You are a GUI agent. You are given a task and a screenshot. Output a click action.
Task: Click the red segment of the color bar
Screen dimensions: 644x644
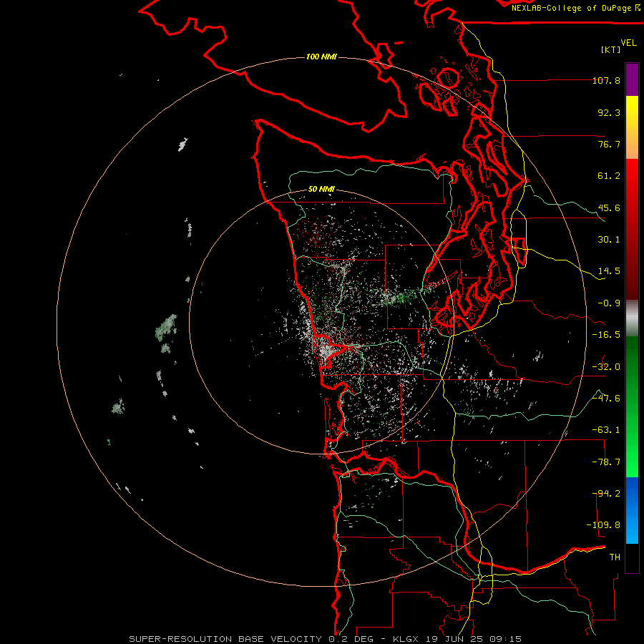(x=632, y=229)
